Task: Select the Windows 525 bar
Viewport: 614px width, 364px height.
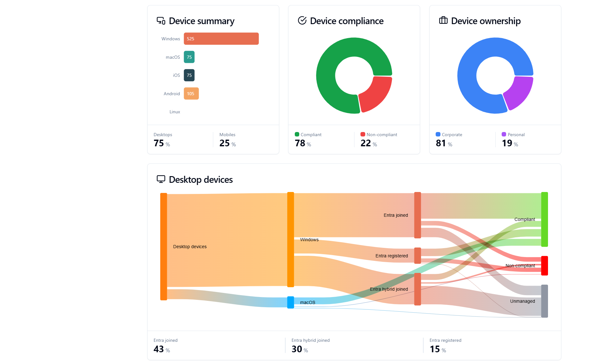Action: [221, 39]
